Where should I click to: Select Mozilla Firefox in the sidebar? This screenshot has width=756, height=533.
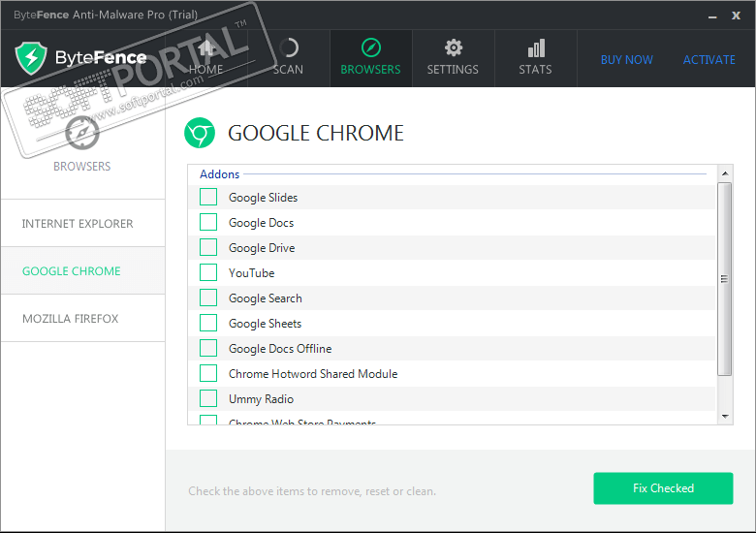[83, 319]
